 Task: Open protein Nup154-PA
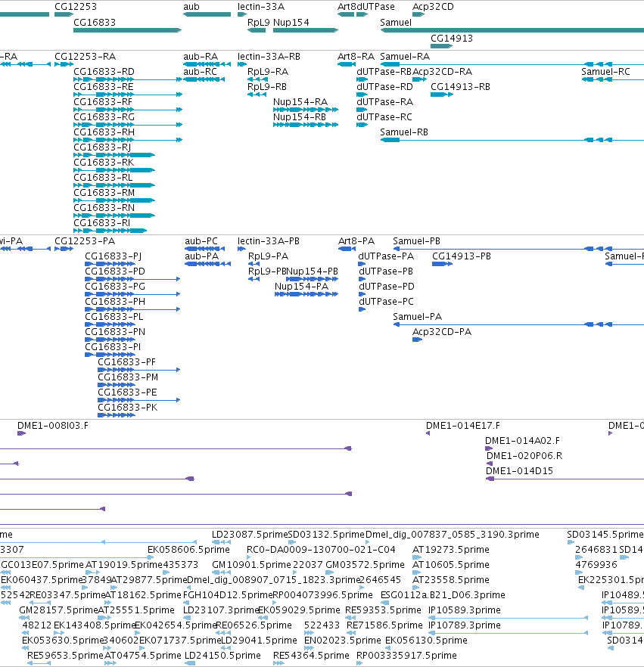tap(301, 287)
